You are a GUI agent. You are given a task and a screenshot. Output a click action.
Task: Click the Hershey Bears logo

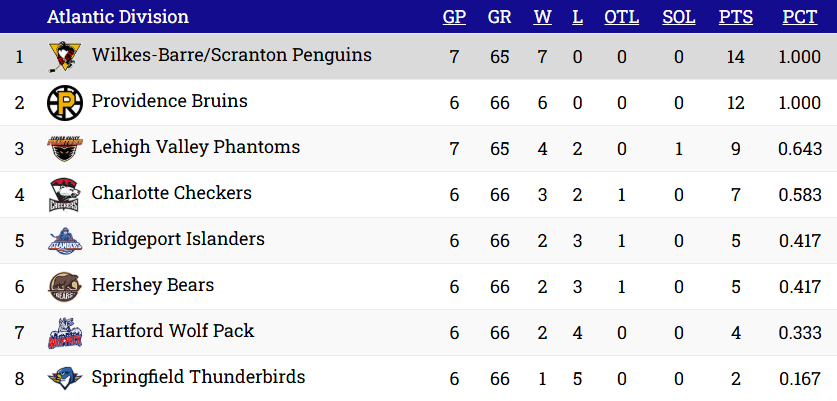(x=62, y=287)
